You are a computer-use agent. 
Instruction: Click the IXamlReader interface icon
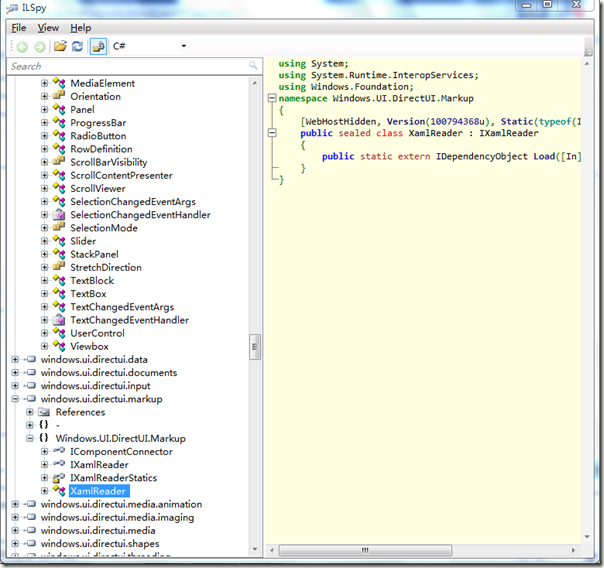pos(59,464)
